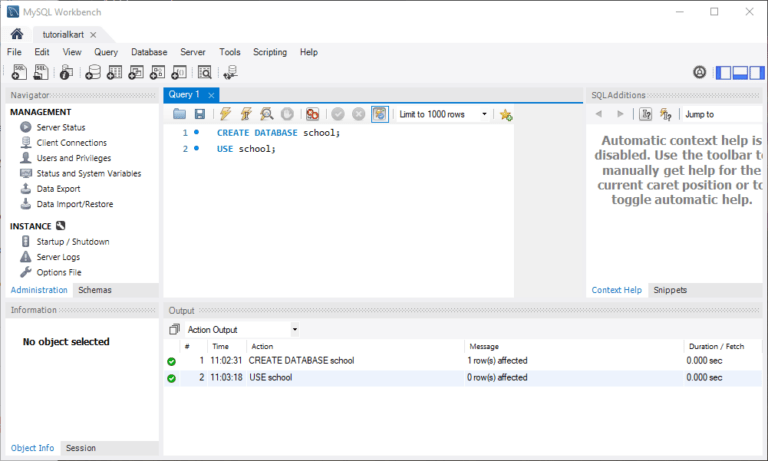Select the CREATE DATABASE school output row
Viewport: 768px width, 461px height.
(463, 361)
